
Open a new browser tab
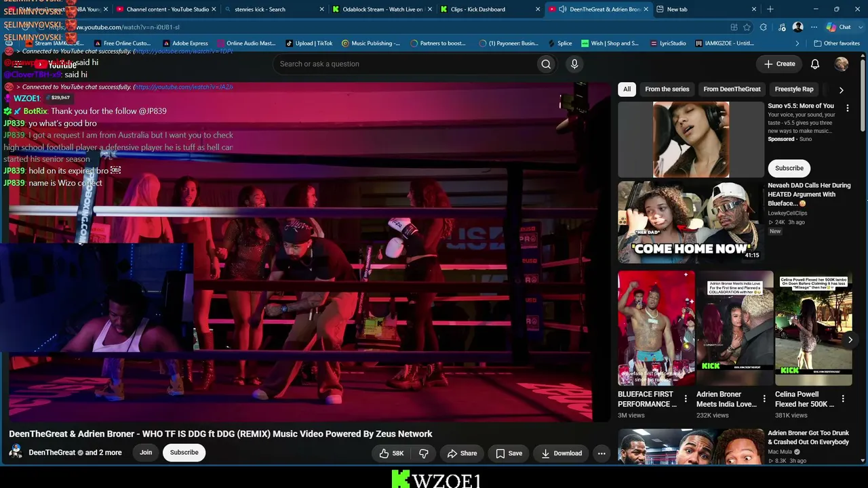770,9
